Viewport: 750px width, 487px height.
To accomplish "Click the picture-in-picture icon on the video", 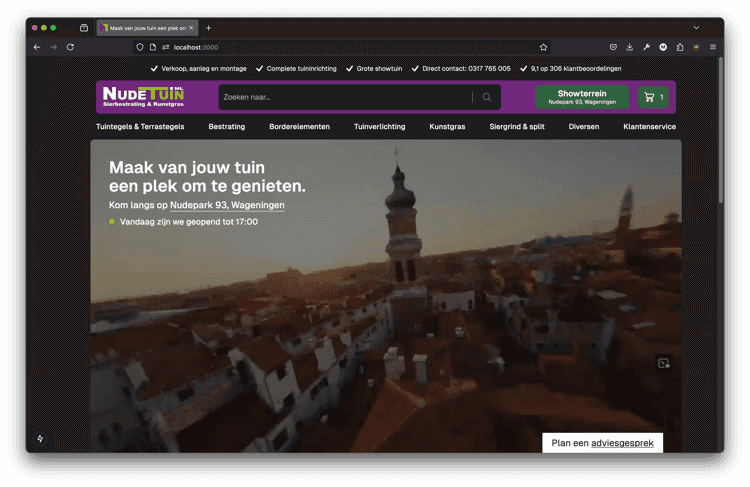I will click(x=663, y=363).
